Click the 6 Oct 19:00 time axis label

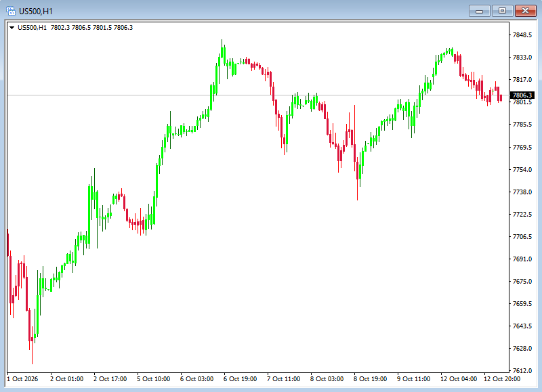(241, 379)
